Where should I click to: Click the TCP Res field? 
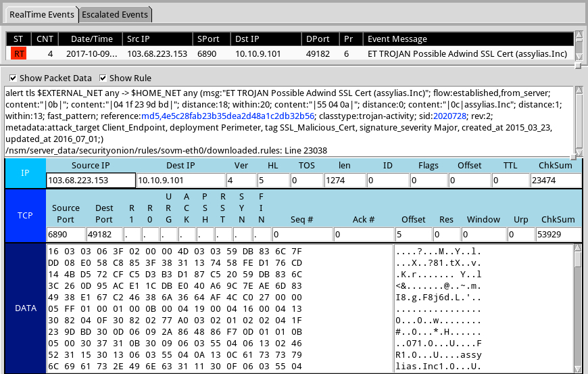point(446,235)
